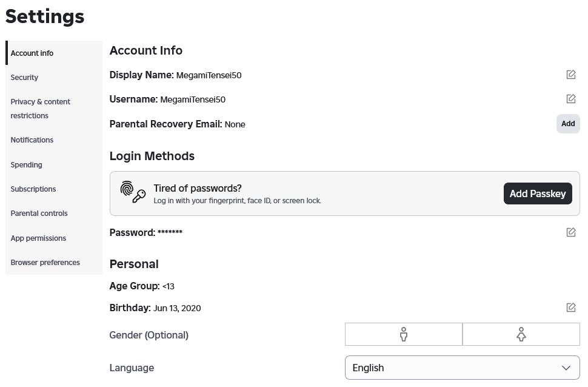Click the Add parental recovery email button
588x387 pixels.
click(x=568, y=124)
